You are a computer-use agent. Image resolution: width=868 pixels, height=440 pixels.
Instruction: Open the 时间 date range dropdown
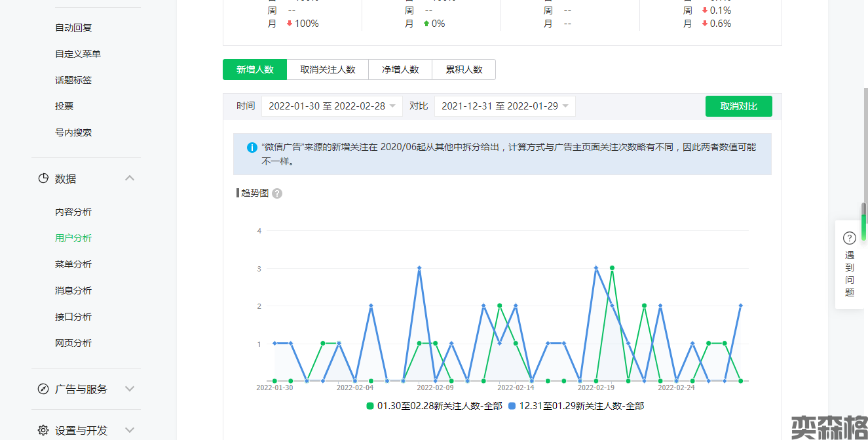[332, 106]
